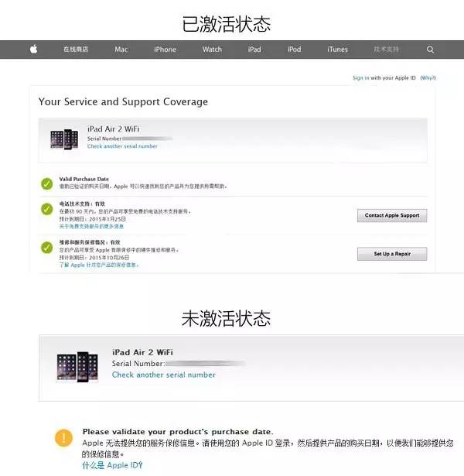Select iPhone in the navigation bar
This screenshot has width=464, height=476.
coord(165,50)
